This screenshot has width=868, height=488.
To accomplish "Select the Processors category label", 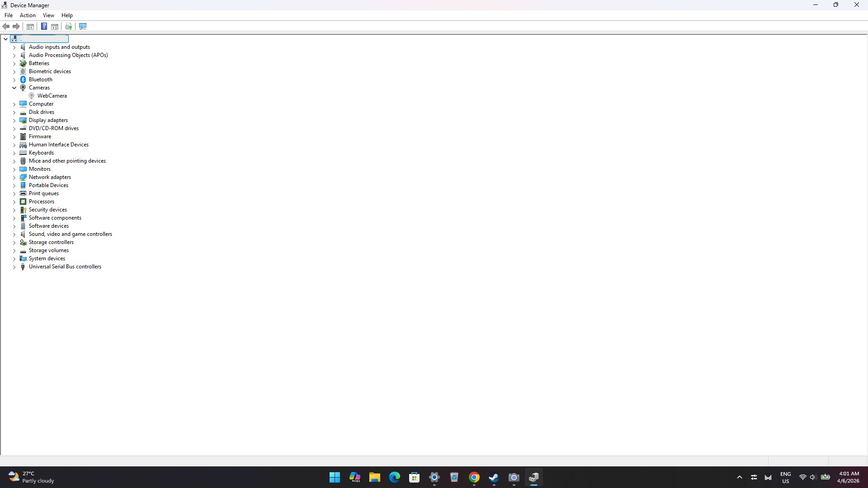I will pos(41,202).
